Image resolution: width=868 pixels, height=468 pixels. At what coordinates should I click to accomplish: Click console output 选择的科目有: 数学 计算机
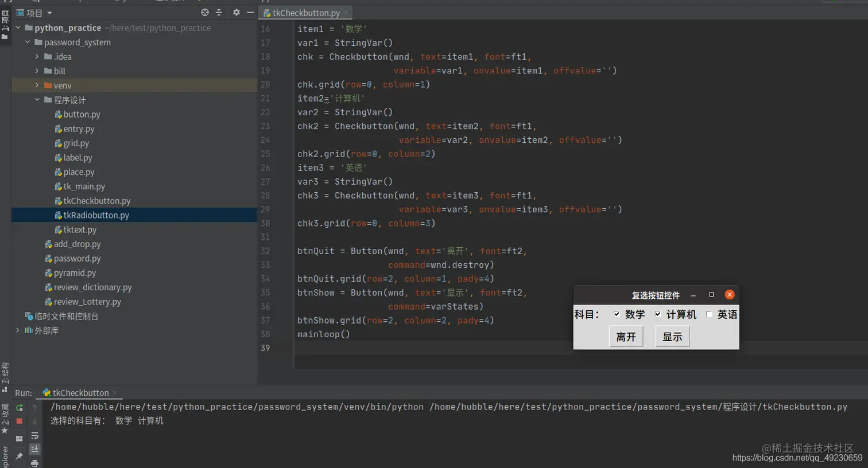point(107,420)
